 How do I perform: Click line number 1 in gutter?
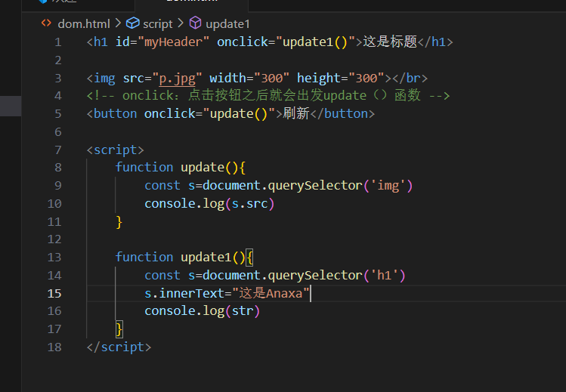(57, 42)
